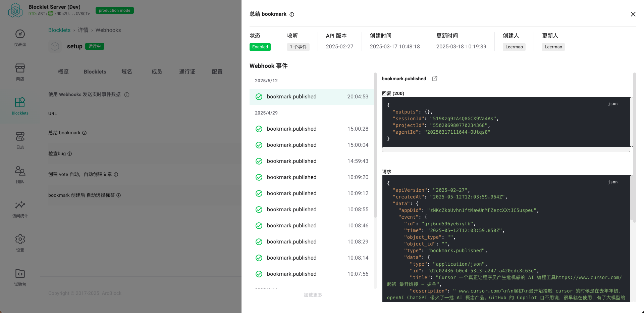Switch to the 成员 tab
This screenshot has width=644, height=313.
157,72
